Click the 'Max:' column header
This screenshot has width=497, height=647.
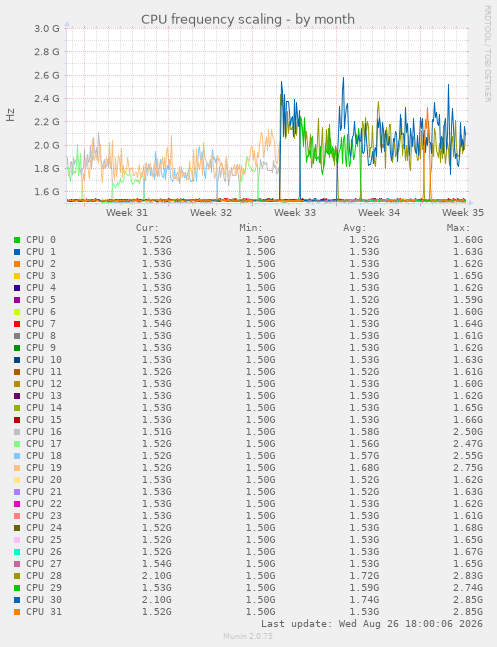click(x=458, y=228)
